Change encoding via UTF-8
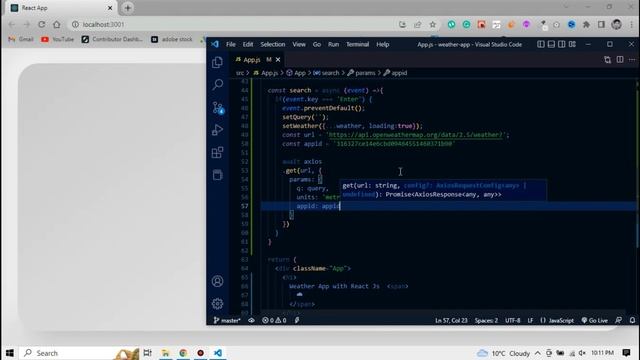This screenshot has height=360, width=640. [513, 320]
